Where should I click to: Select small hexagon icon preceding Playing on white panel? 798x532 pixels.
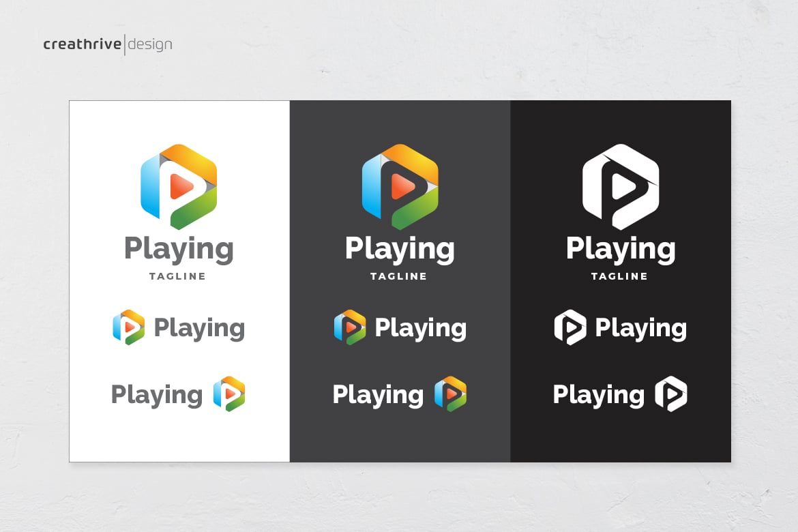point(128,327)
